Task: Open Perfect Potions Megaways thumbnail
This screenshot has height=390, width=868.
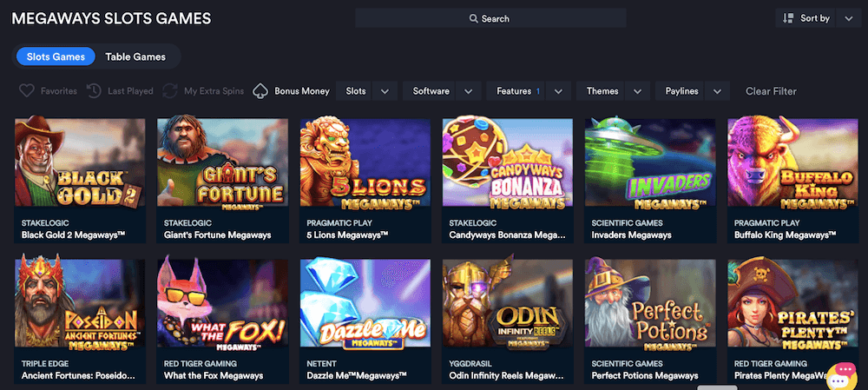Action: tap(650, 303)
